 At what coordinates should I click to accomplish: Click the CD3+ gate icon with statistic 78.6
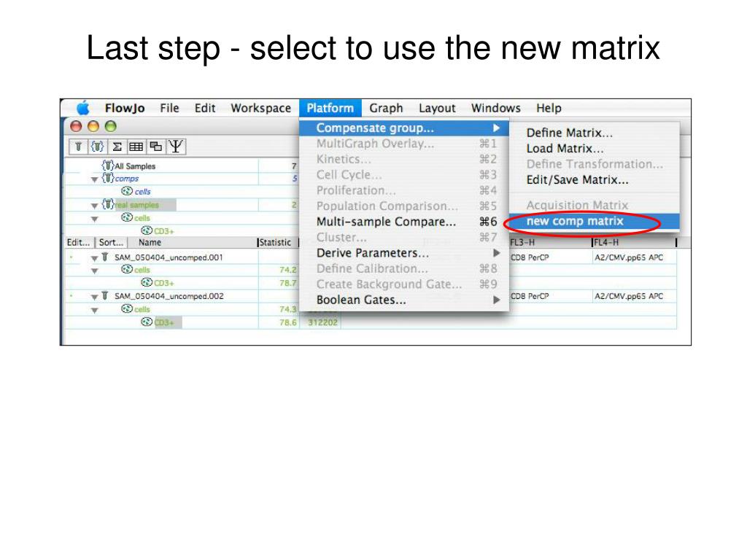click(147, 322)
